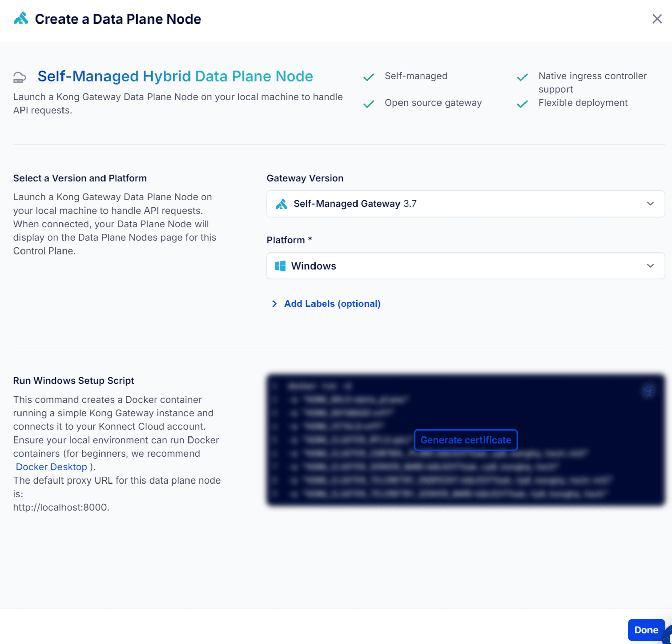Viewport: 672px width, 644px height.
Task: Open the Docker Desktop link
Action: [51, 467]
